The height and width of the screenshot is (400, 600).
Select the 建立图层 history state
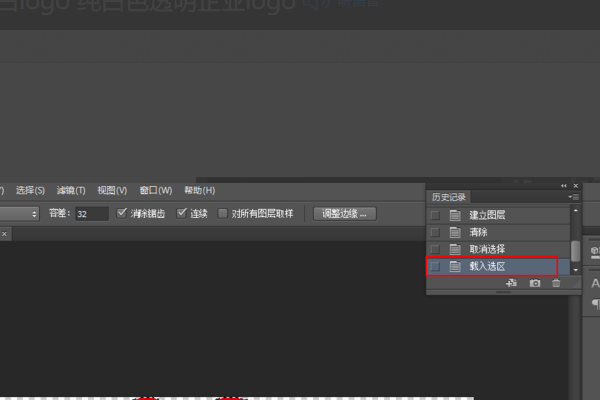tap(499, 215)
